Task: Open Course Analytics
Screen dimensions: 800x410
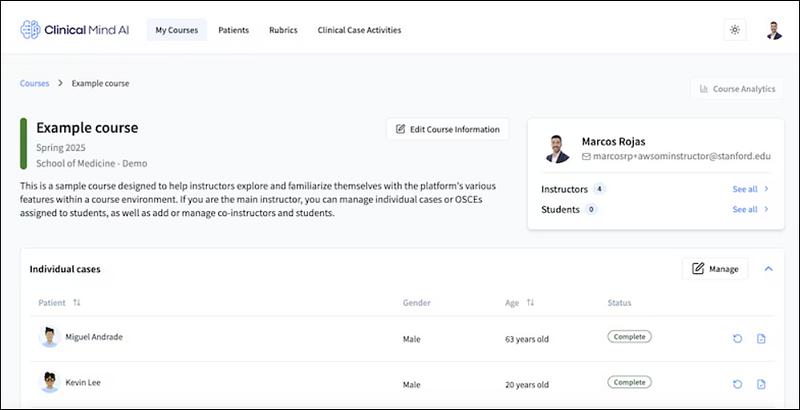Action: (736, 89)
